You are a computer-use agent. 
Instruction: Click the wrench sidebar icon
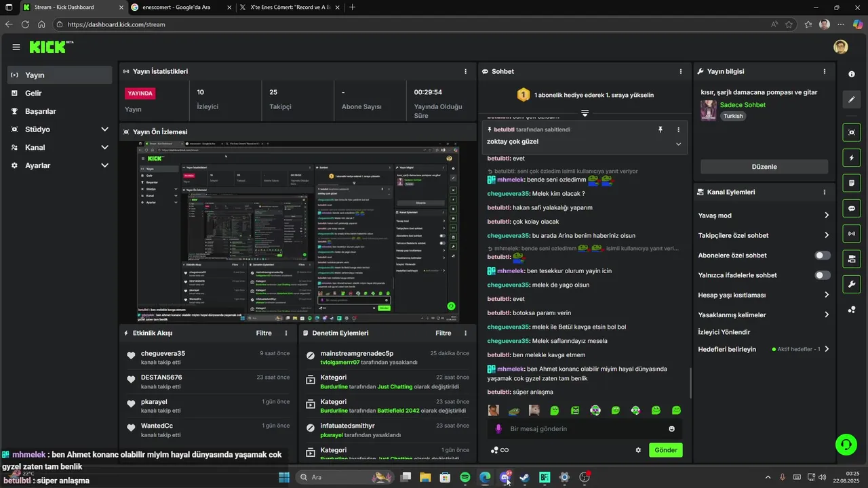852,284
